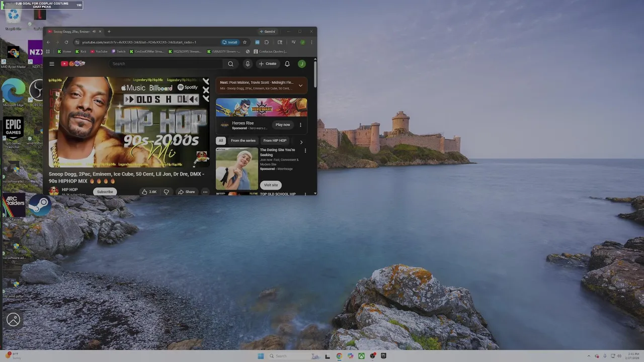Open Kick bookmark
Viewport: 644px width, 362px height.
(x=80, y=51)
